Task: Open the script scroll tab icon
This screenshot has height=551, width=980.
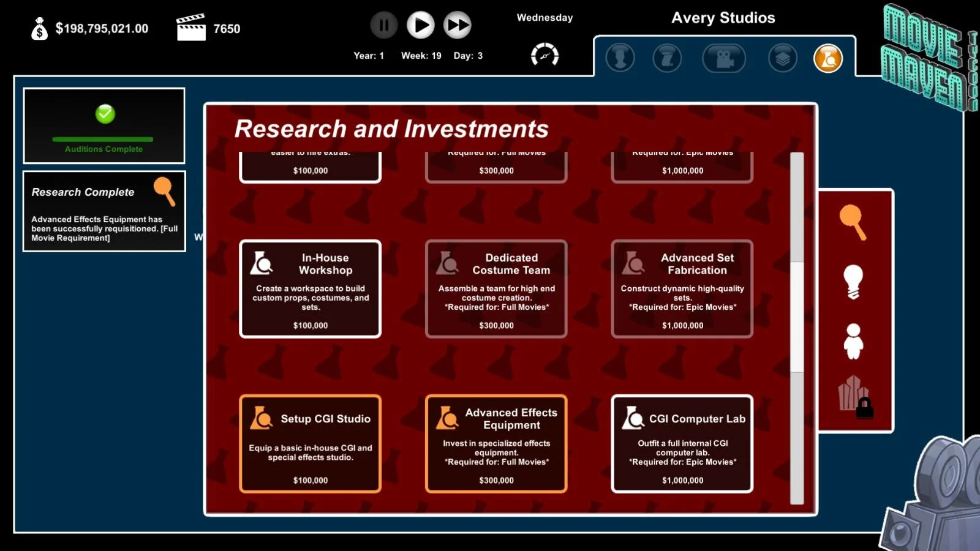Action: [x=667, y=59]
